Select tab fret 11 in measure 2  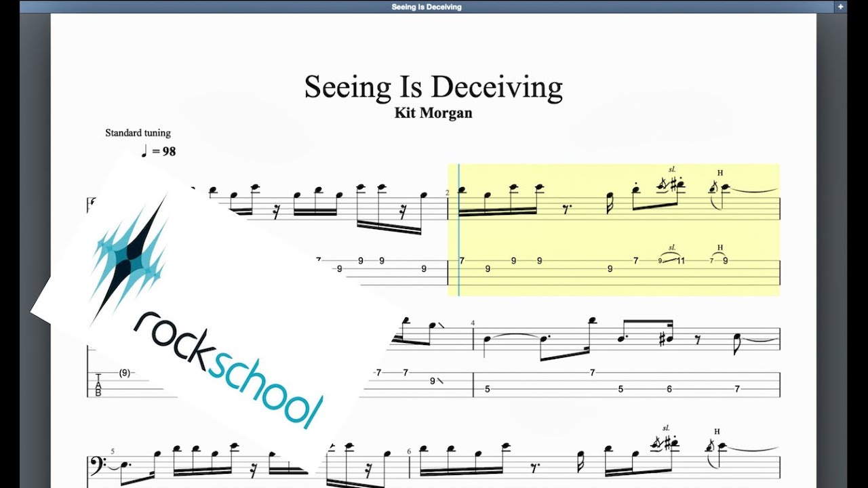[x=680, y=260]
